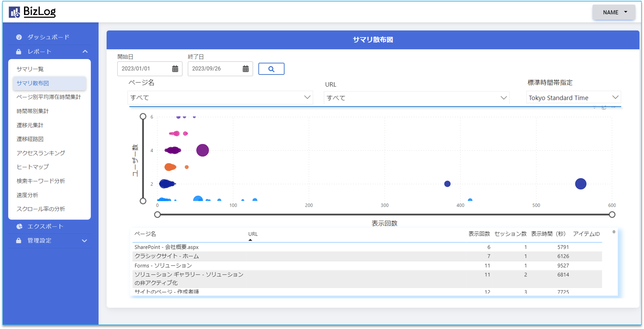Click the table vertical scrollbar thumb
644x329 pixels.
coord(614,232)
